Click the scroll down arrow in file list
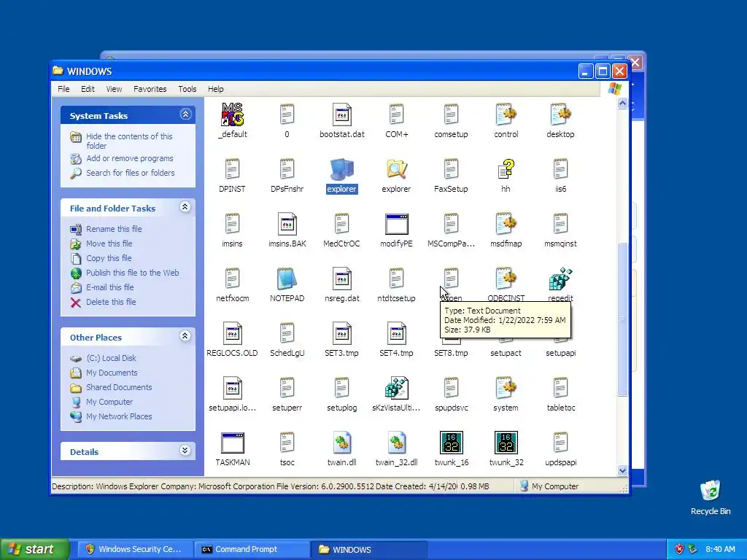Viewport: 747px width, 560px height. pyautogui.click(x=622, y=470)
